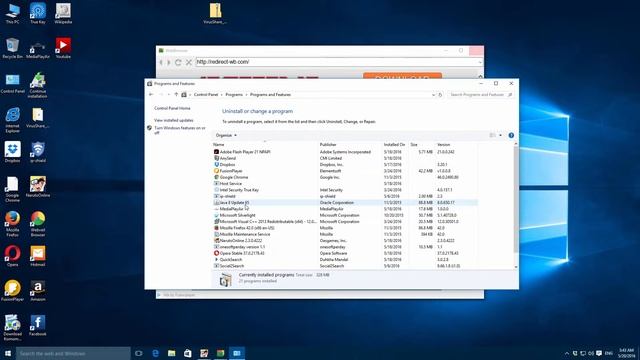Open the view options dropdown arrow
The height and width of the screenshot is (360, 640).
pos(500,135)
